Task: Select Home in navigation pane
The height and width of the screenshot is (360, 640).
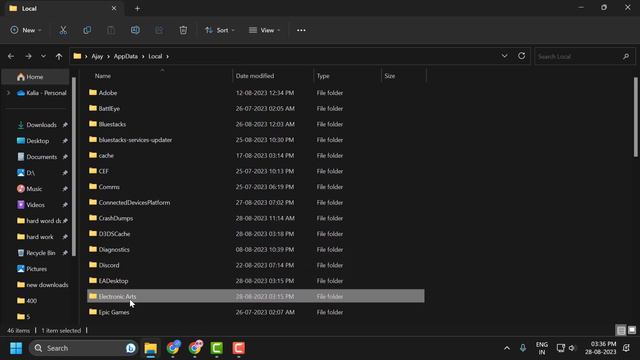Action: tap(36, 77)
